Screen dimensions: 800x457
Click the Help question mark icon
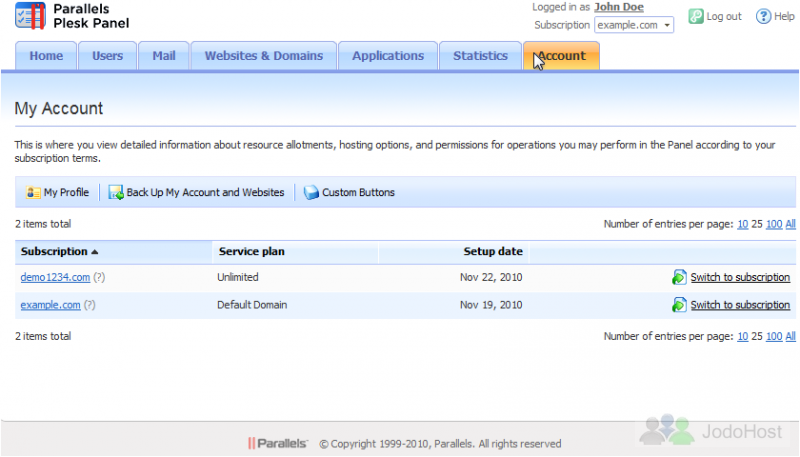[763, 16]
